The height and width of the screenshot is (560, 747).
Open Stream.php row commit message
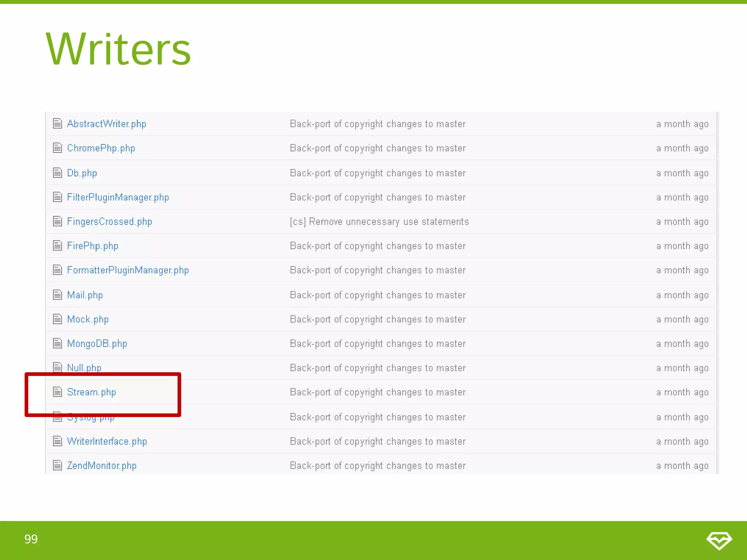[378, 392]
